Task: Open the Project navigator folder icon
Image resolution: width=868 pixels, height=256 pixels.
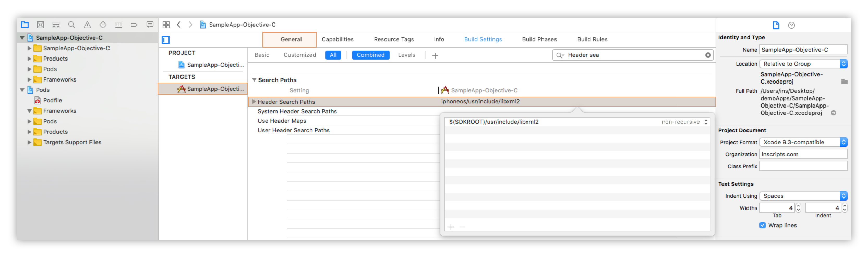Action: tap(25, 25)
